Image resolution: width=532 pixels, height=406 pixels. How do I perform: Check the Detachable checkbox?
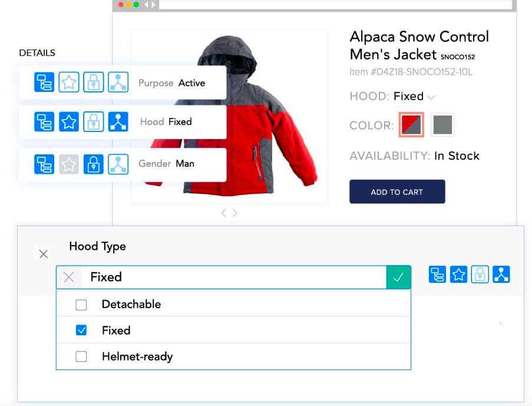pos(81,305)
